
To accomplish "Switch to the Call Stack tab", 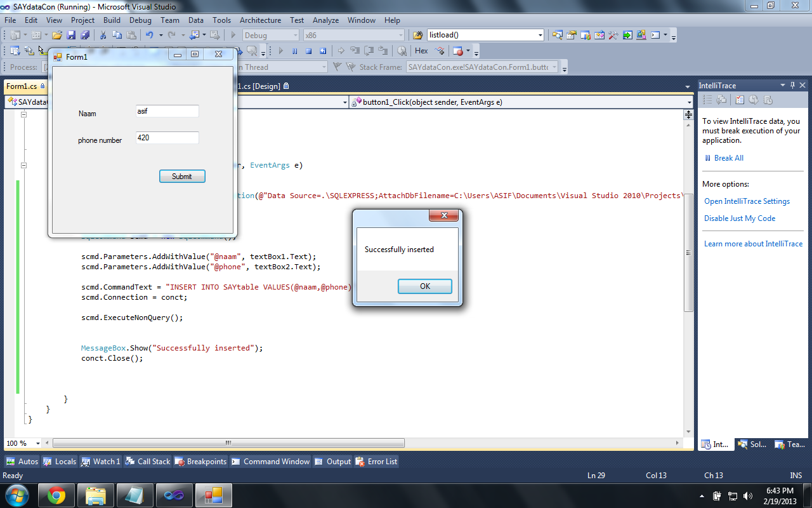I will (x=148, y=462).
